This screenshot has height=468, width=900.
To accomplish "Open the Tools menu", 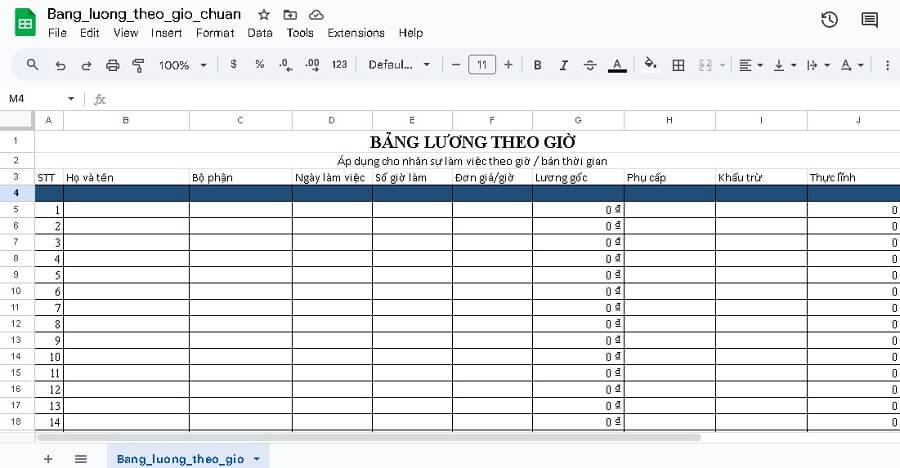I will click(300, 33).
